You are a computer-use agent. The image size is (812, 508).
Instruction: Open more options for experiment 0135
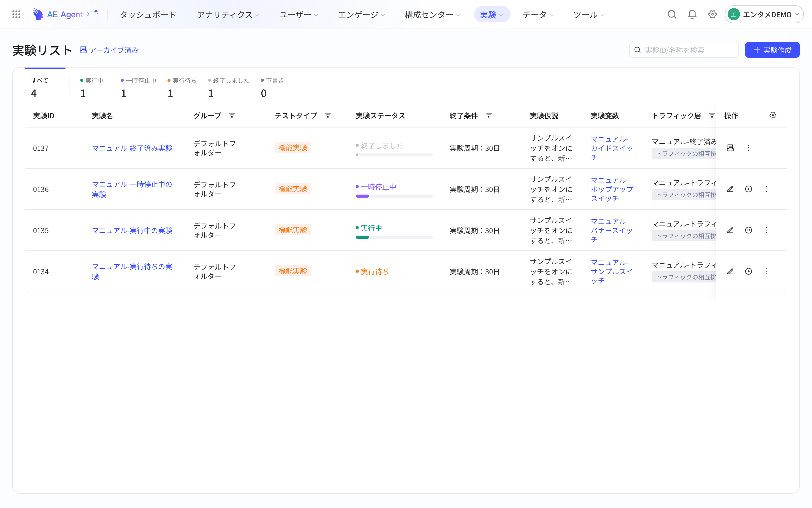pos(767,230)
